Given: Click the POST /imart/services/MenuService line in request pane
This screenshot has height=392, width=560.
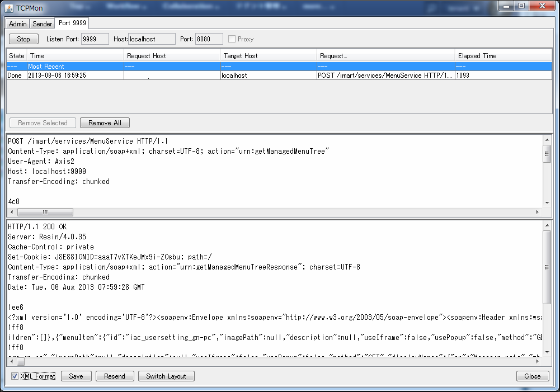Looking at the screenshot, I should pos(88,141).
